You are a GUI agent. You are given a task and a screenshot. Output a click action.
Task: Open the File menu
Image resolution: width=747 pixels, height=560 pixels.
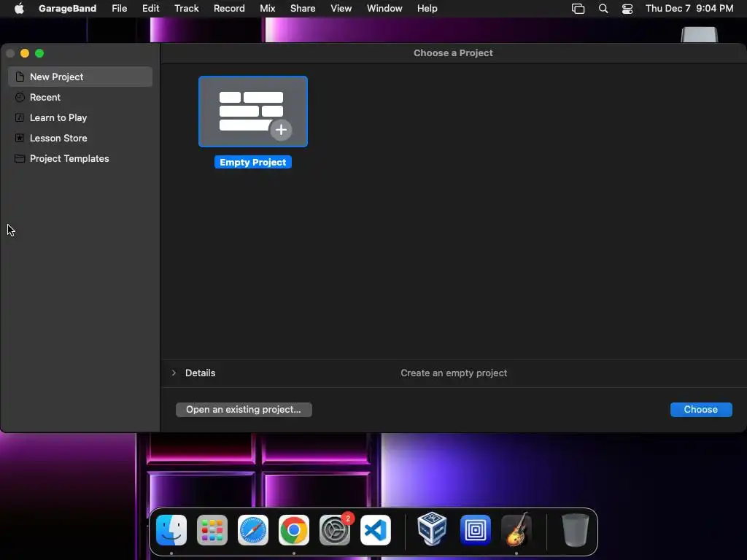click(x=119, y=9)
